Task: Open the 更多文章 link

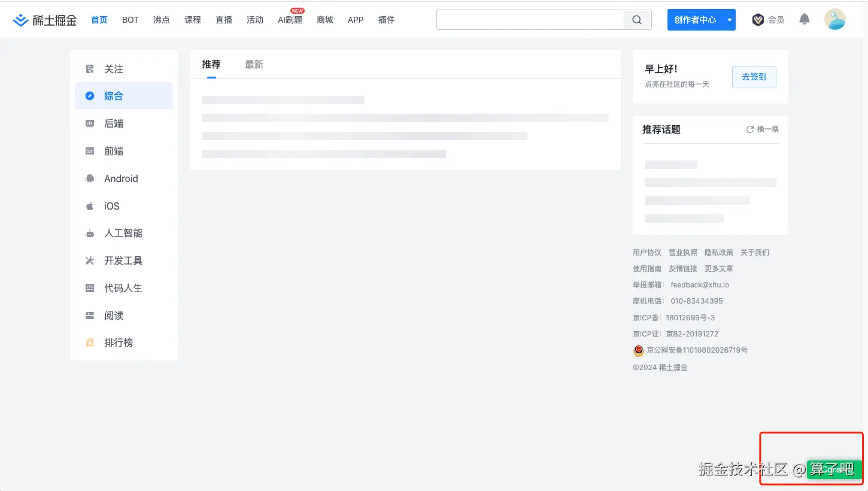Action: (719, 269)
